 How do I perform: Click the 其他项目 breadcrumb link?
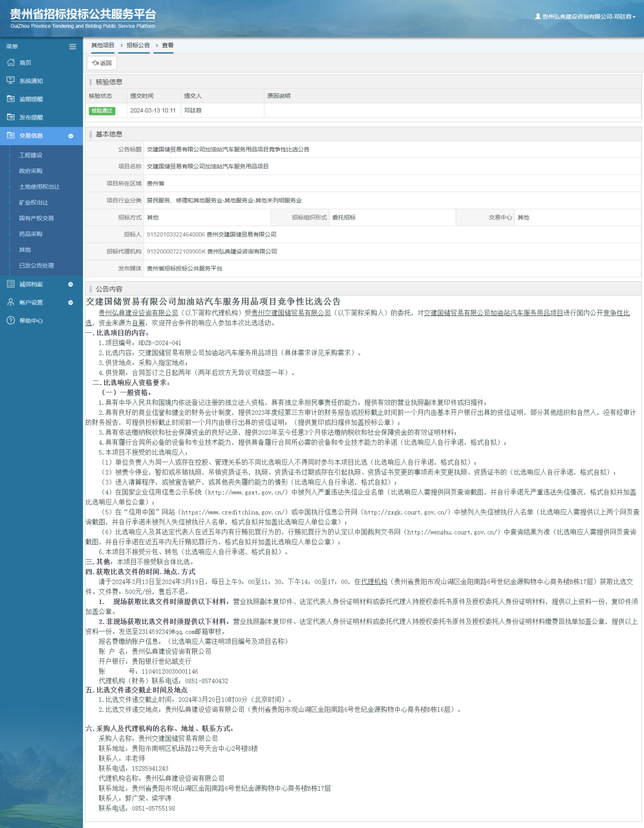coord(103,46)
